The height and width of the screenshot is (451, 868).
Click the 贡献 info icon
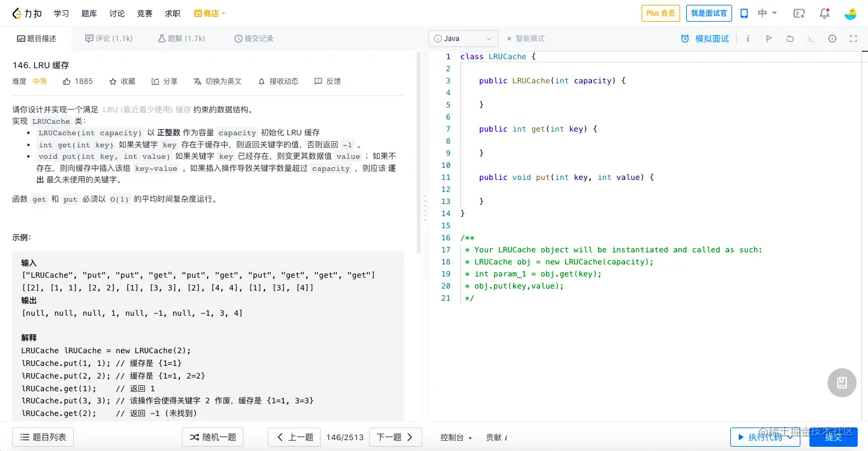[x=506, y=438]
